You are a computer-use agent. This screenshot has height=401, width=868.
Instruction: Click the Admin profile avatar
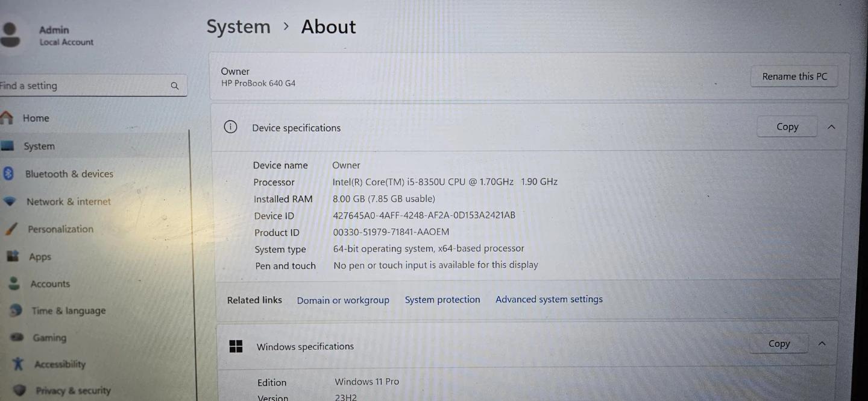point(10,35)
